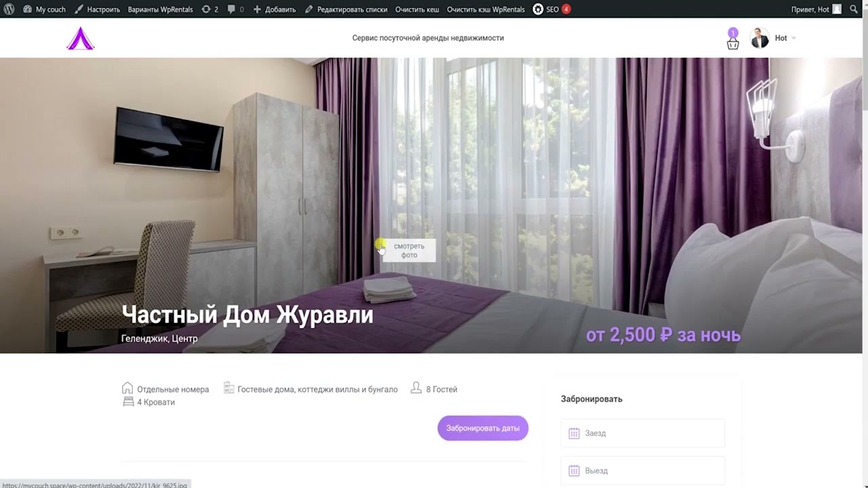
Task: Click Гостевые дома, коттеджи виллы и бунгало
Action: coord(317,390)
